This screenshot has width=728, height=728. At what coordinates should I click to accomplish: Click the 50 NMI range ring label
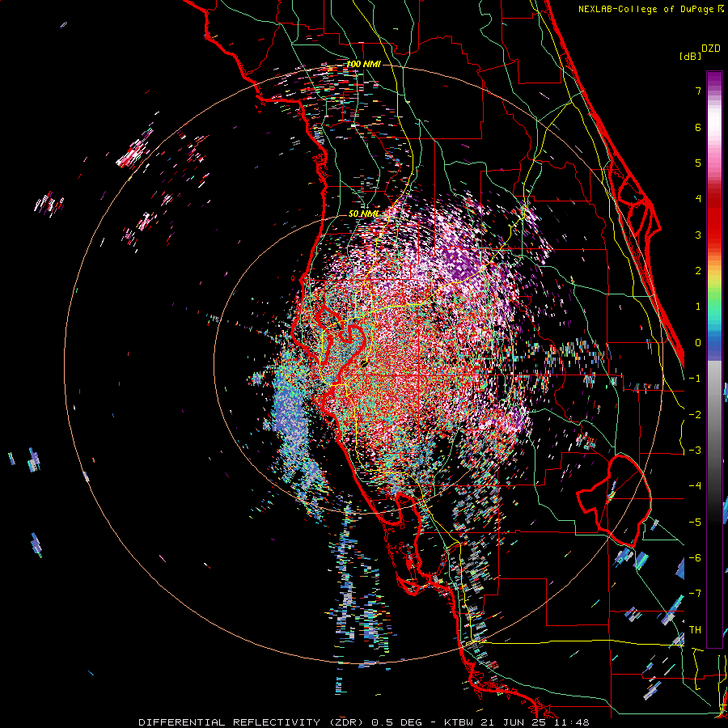(363, 214)
